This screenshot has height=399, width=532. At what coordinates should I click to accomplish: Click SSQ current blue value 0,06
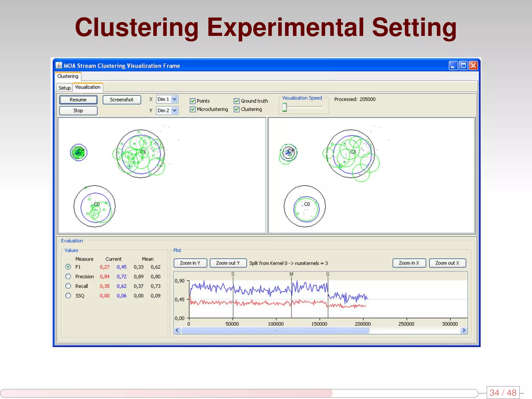(x=122, y=296)
